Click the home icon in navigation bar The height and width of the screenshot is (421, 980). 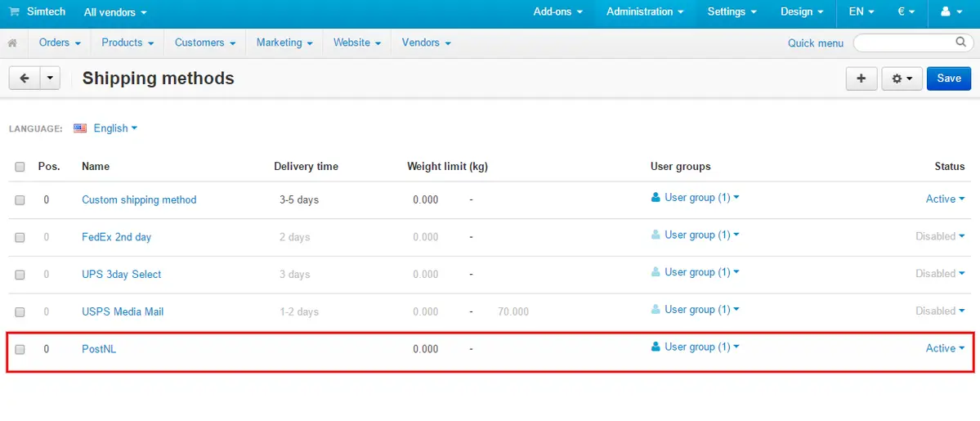coord(12,43)
